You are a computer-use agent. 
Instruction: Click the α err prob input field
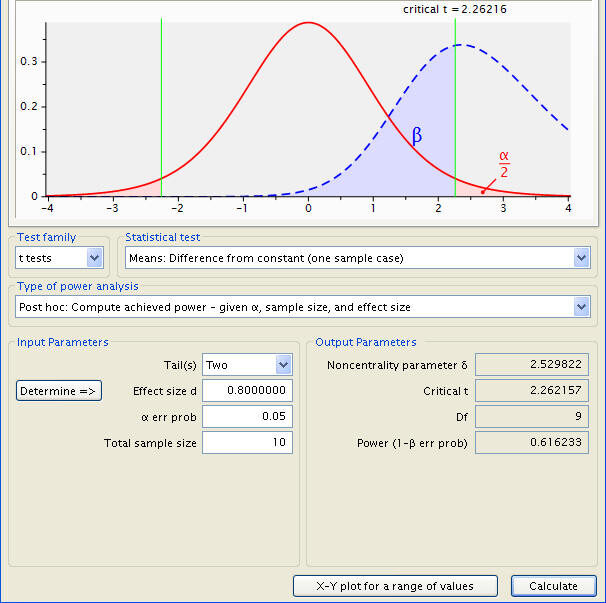click(x=247, y=416)
